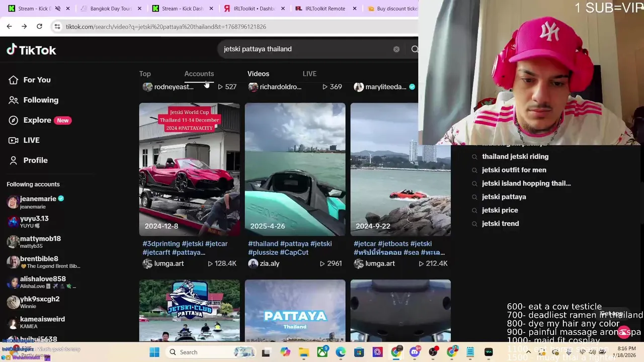
Task: Switch to the Accounts results tab
Action: coord(199,74)
